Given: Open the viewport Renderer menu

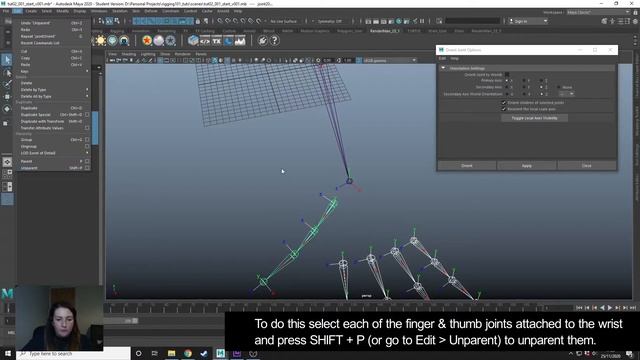Looking at the screenshot, I should click(x=182, y=54).
